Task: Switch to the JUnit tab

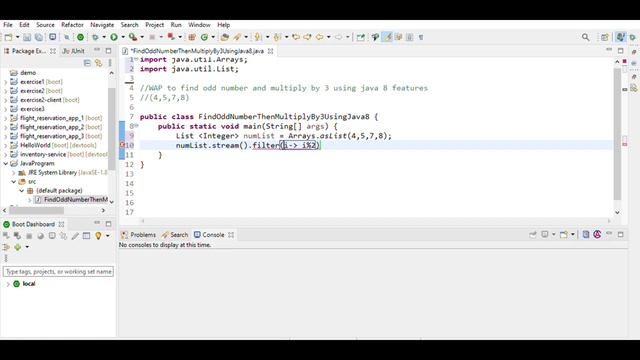Action: point(73,51)
